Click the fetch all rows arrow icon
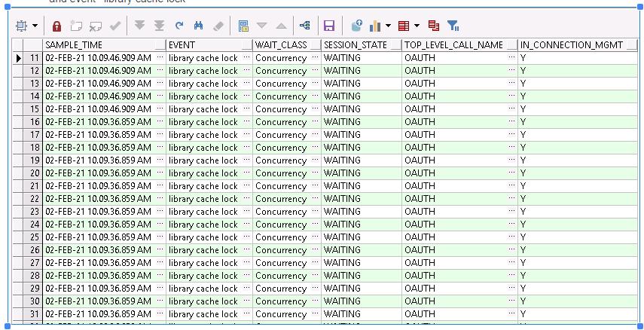Image resolution: width=644 pixels, height=330 pixels. click(x=159, y=26)
